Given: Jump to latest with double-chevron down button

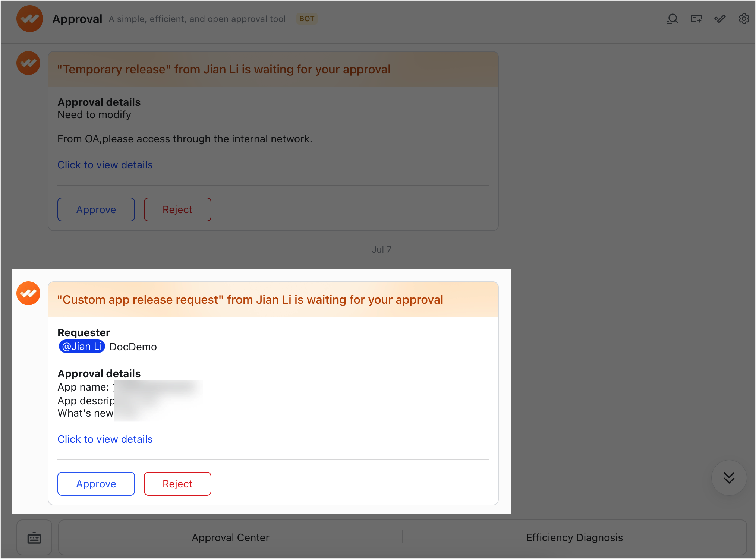Looking at the screenshot, I should [729, 478].
